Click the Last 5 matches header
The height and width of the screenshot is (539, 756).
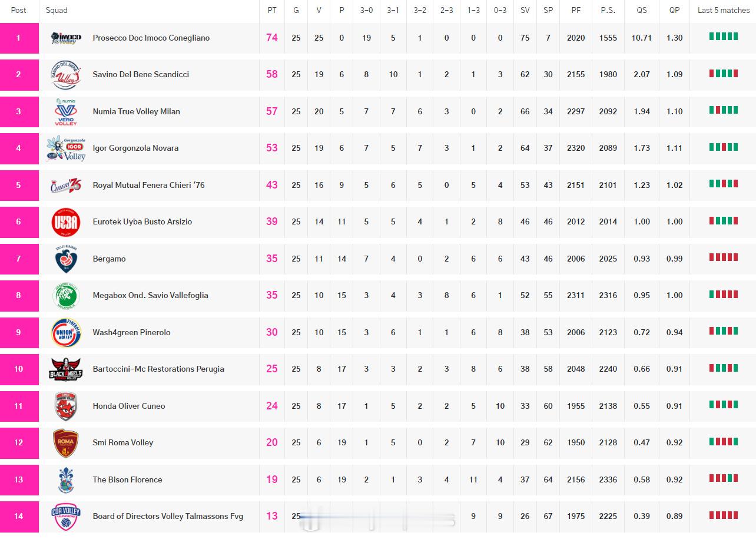point(724,10)
